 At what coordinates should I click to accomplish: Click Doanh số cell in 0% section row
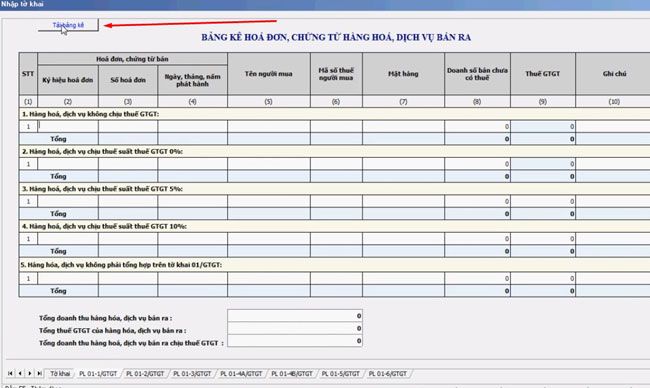click(477, 164)
